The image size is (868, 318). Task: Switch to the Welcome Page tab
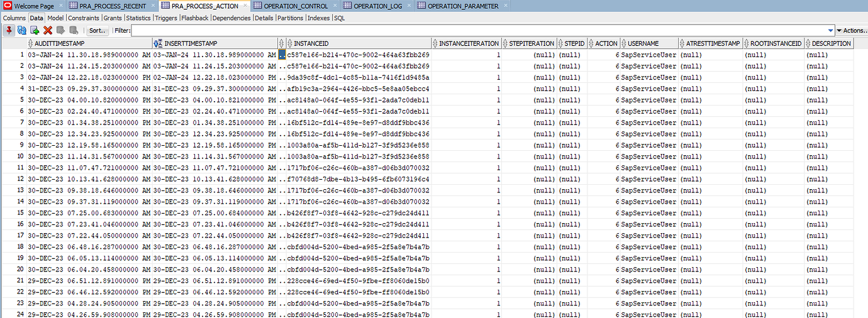pyautogui.click(x=33, y=6)
